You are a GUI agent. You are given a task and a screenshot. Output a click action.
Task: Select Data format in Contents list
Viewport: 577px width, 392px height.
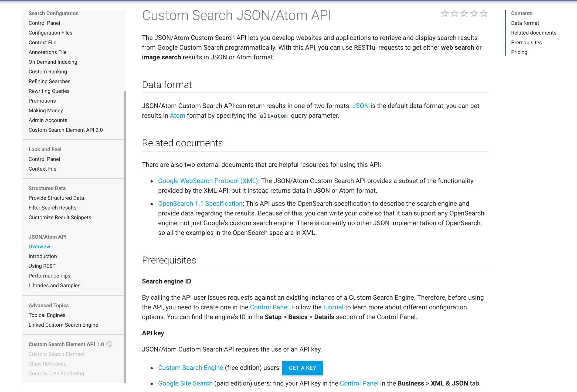coord(525,23)
